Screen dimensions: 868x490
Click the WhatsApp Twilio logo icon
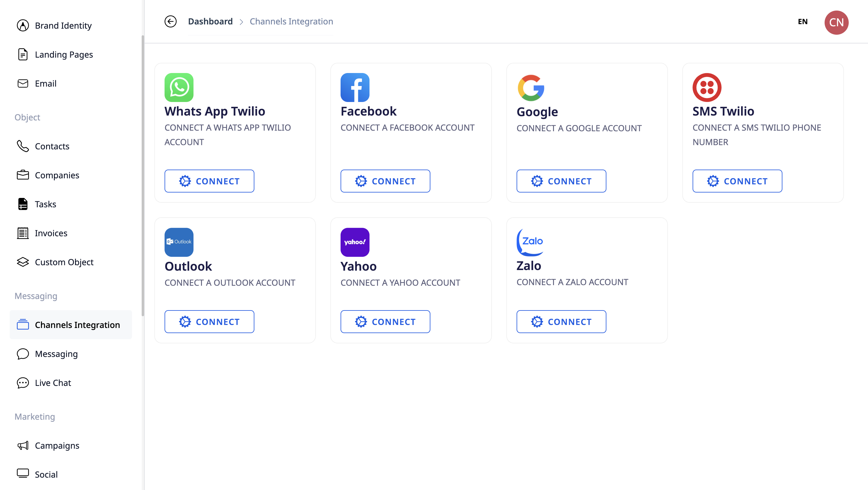pyautogui.click(x=179, y=87)
